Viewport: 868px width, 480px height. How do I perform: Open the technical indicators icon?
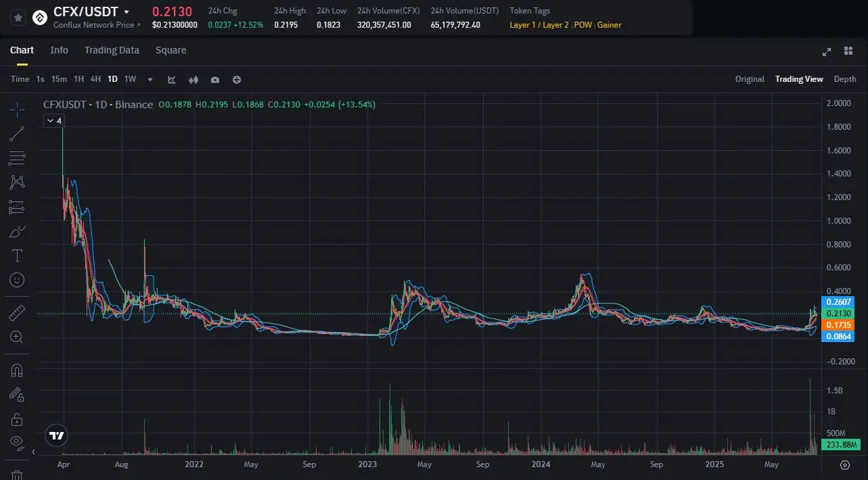pos(172,80)
